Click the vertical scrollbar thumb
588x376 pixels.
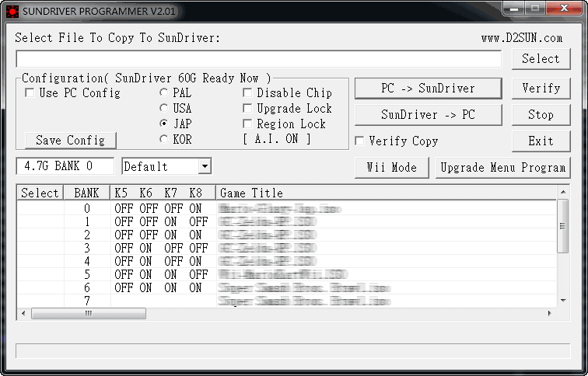point(563,226)
